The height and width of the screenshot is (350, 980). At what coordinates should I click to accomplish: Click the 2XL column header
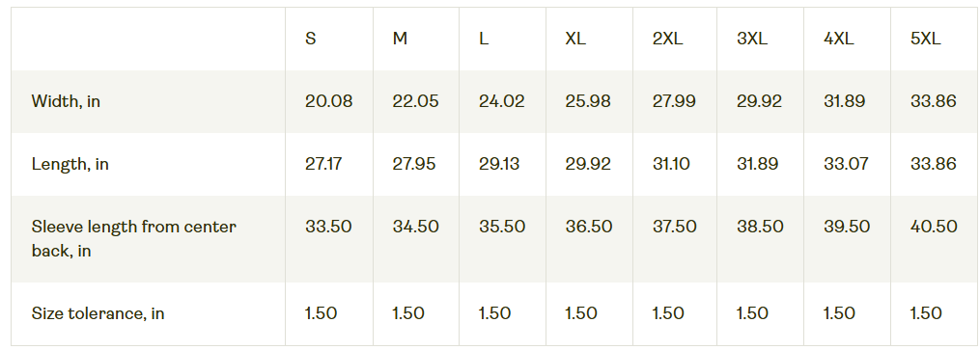pyautogui.click(x=667, y=39)
